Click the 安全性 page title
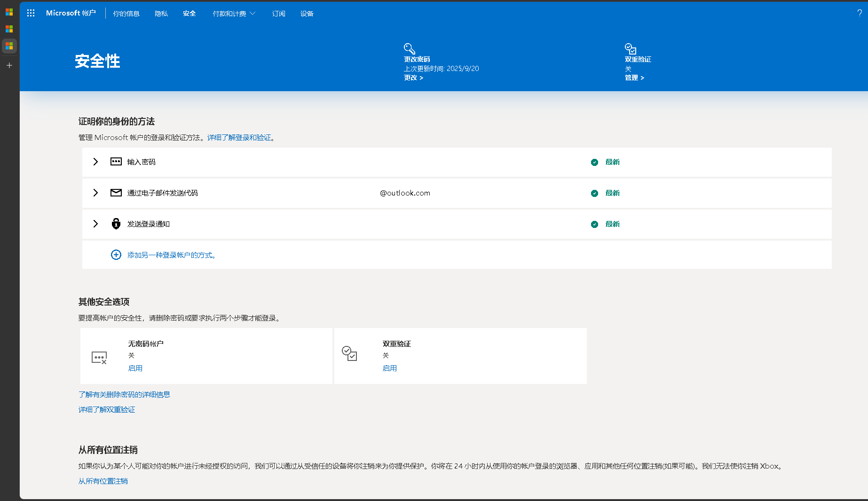The width and height of the screenshot is (868, 501). [97, 61]
